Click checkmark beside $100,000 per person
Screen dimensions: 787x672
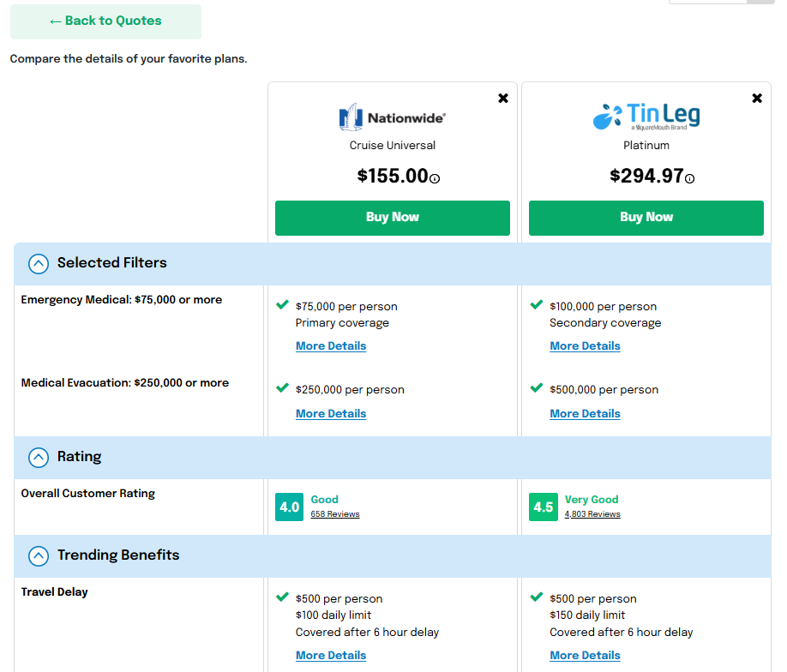click(x=537, y=304)
